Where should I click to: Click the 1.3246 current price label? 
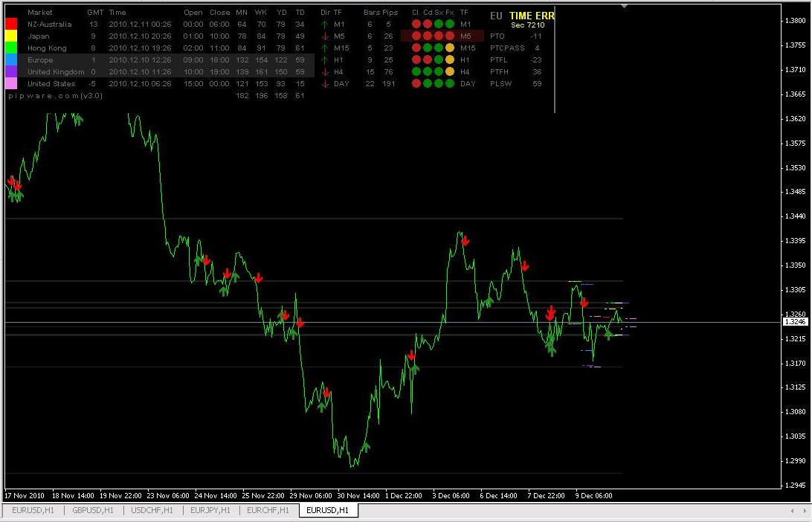795,321
